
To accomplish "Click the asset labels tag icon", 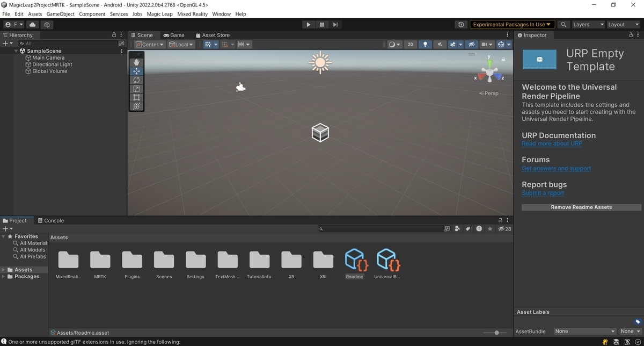I will pyautogui.click(x=638, y=322).
